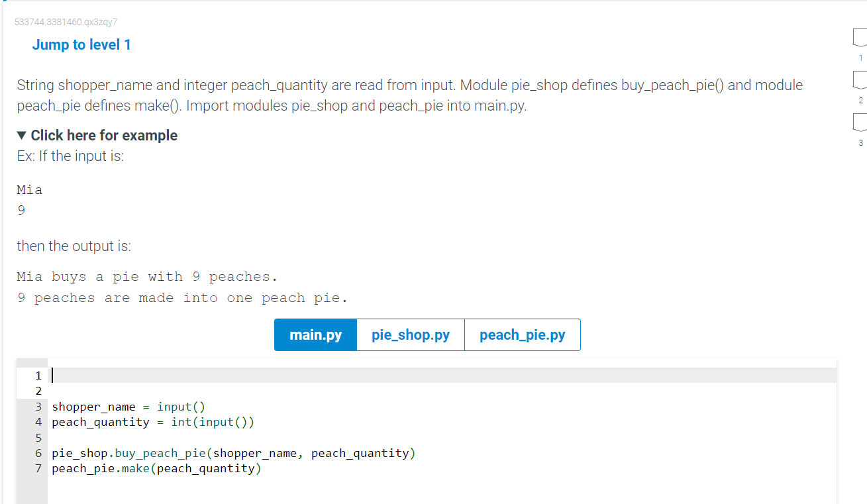The width and height of the screenshot is (867, 504).
Task: Switch to the pie_shop.py tab
Action: click(x=410, y=334)
